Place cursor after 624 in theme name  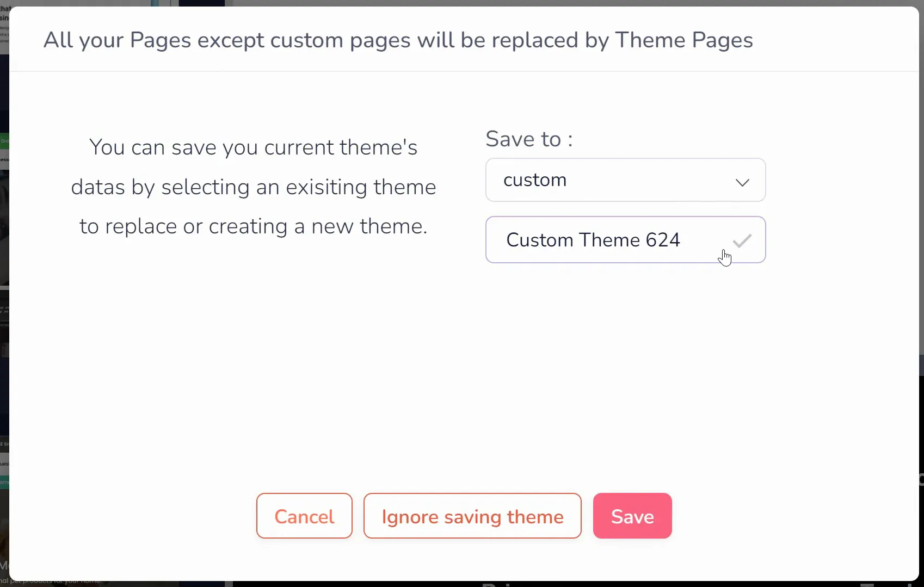[x=682, y=240]
